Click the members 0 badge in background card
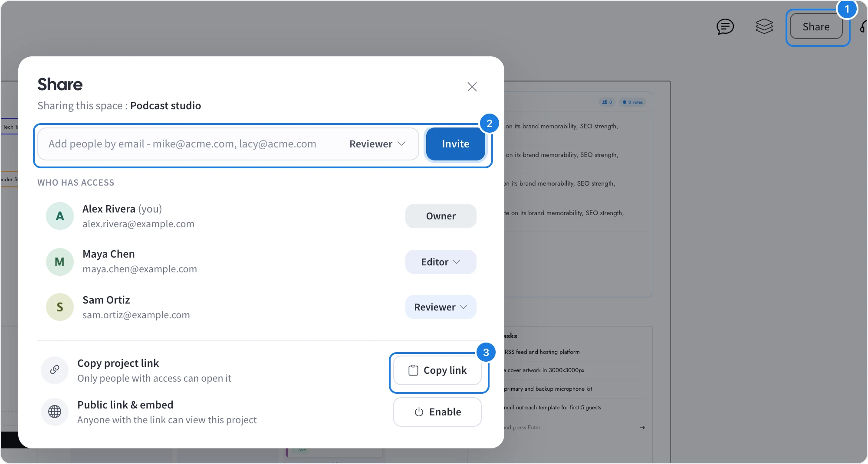The height and width of the screenshot is (464, 868). (x=607, y=102)
